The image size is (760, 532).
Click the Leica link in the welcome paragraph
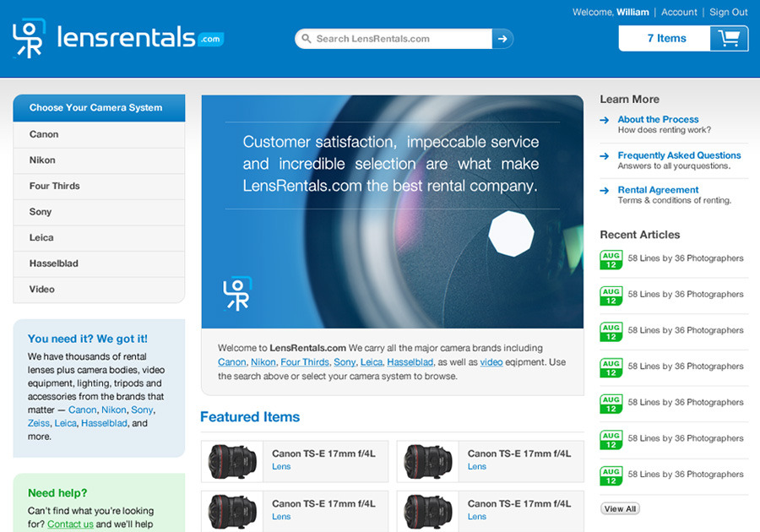click(x=372, y=362)
